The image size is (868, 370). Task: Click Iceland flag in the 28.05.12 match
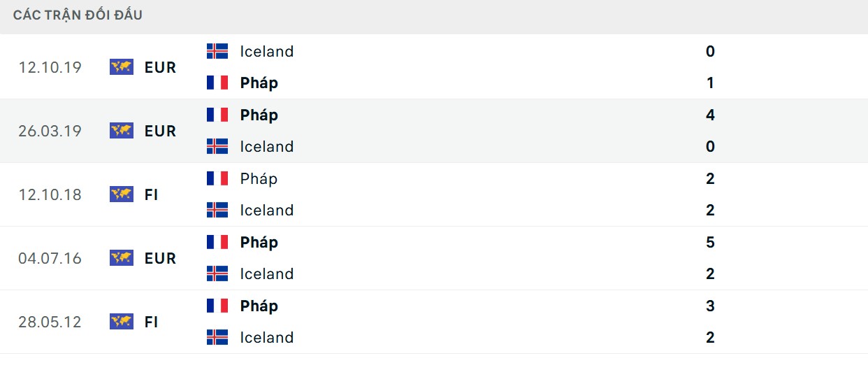pyautogui.click(x=217, y=337)
